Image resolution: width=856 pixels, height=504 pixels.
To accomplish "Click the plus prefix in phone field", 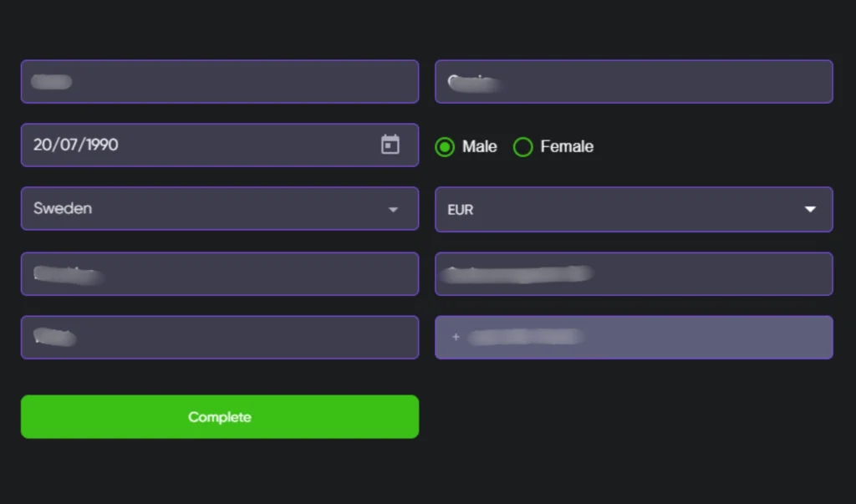I will 456,336.
